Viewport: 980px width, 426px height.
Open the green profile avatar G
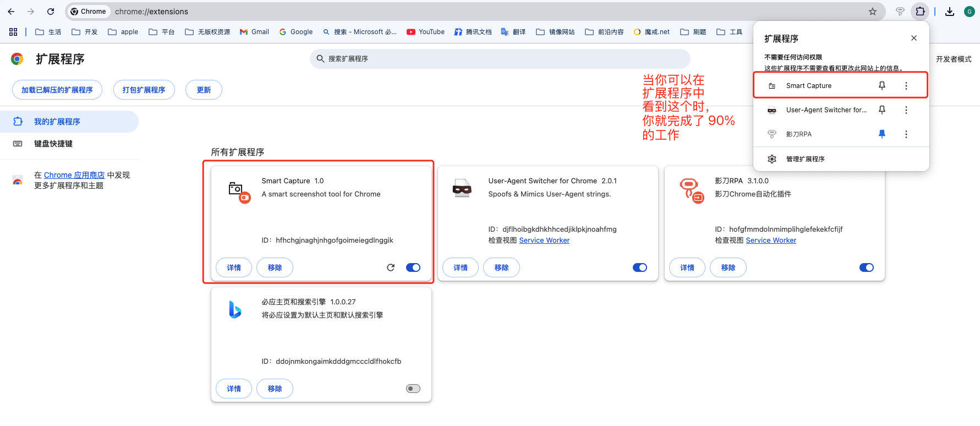click(970, 12)
